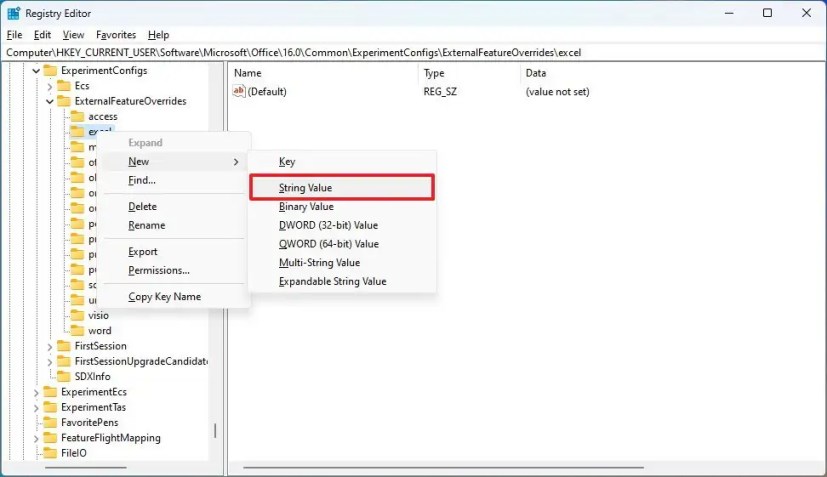Screen dimensions: 827x477
Task: Open the New submenu in context menu
Action: pos(174,161)
